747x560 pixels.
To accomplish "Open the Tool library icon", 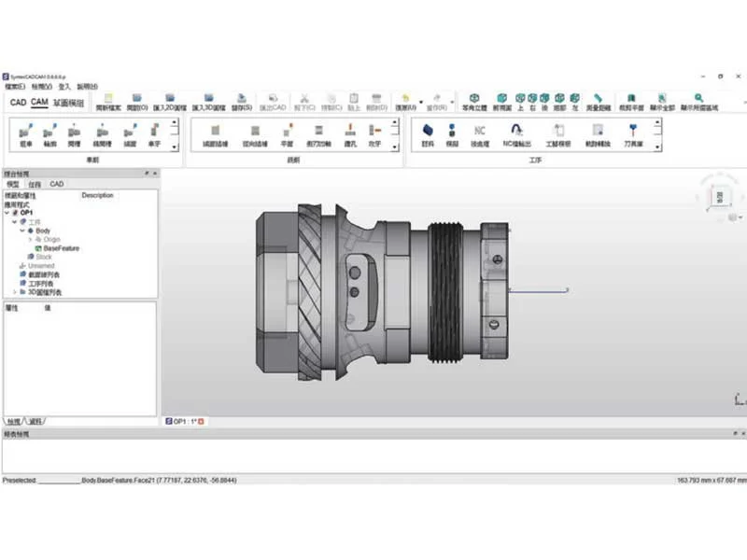I will [x=633, y=130].
